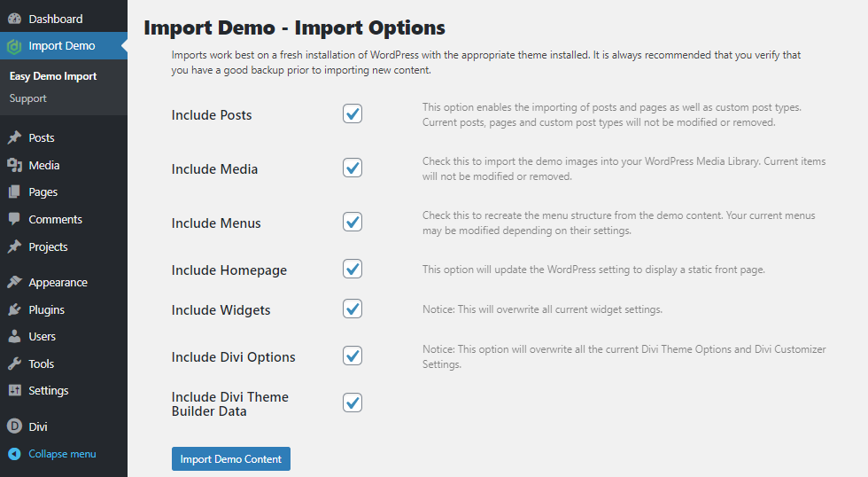The width and height of the screenshot is (868, 477).
Task: Click the Posts pushpin icon
Action: coord(14,138)
